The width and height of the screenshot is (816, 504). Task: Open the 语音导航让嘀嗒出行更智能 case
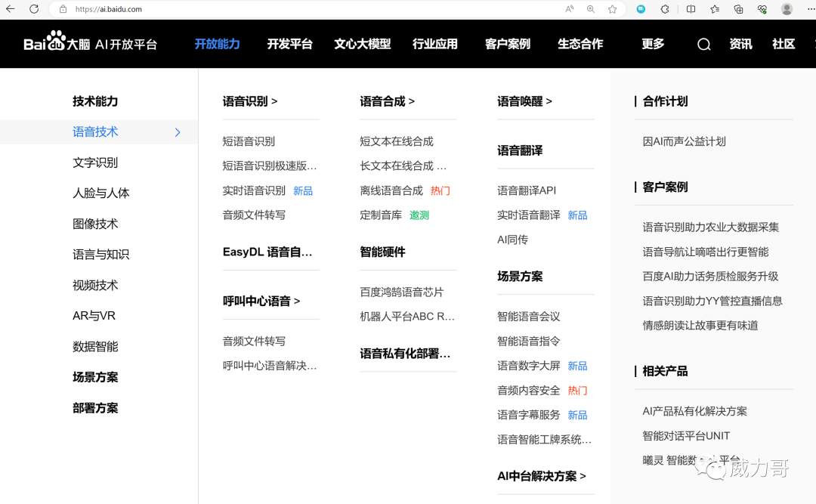[706, 252]
